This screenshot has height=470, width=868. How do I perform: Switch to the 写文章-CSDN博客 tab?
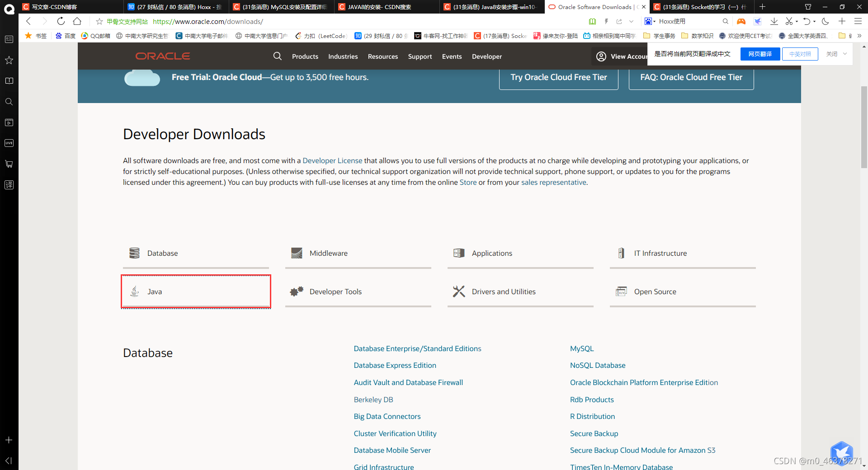coord(71,7)
